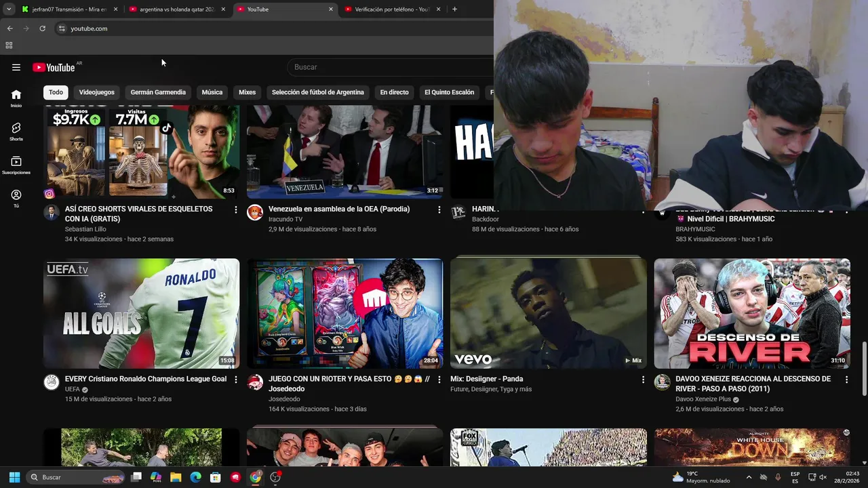Open more options for Cristiano Ronaldo goals video
868x488 pixels.
coord(236,380)
